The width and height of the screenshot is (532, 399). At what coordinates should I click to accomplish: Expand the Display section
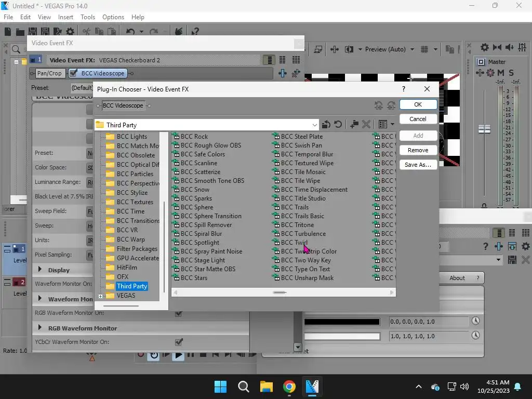click(x=39, y=270)
